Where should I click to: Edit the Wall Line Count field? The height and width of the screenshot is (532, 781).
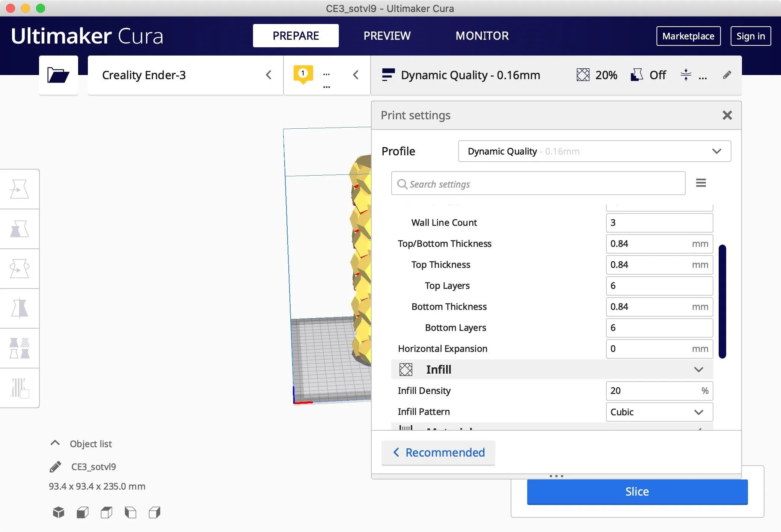(659, 223)
